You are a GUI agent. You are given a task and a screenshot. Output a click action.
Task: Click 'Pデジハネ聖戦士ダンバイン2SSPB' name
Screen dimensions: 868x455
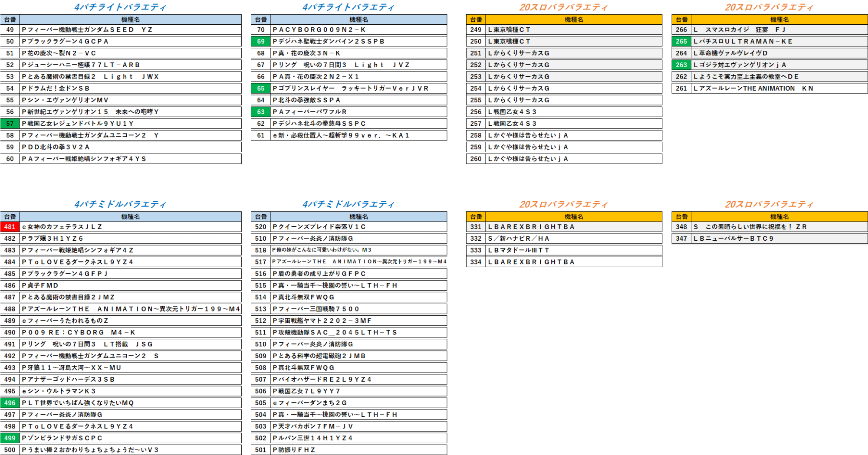click(x=359, y=42)
